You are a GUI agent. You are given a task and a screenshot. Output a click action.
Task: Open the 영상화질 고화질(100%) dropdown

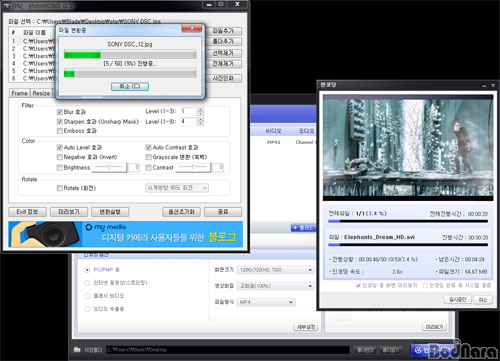[x=275, y=286]
